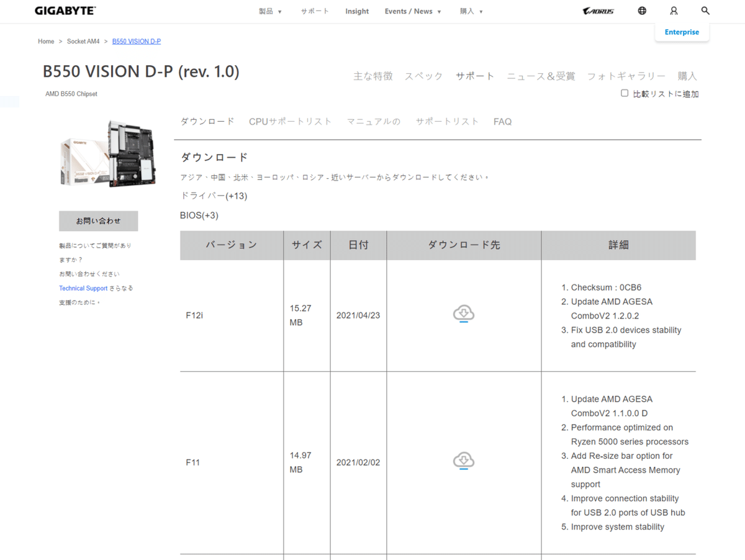Click the ダウンロード先 column header
The image size is (745, 560).
[x=464, y=245]
